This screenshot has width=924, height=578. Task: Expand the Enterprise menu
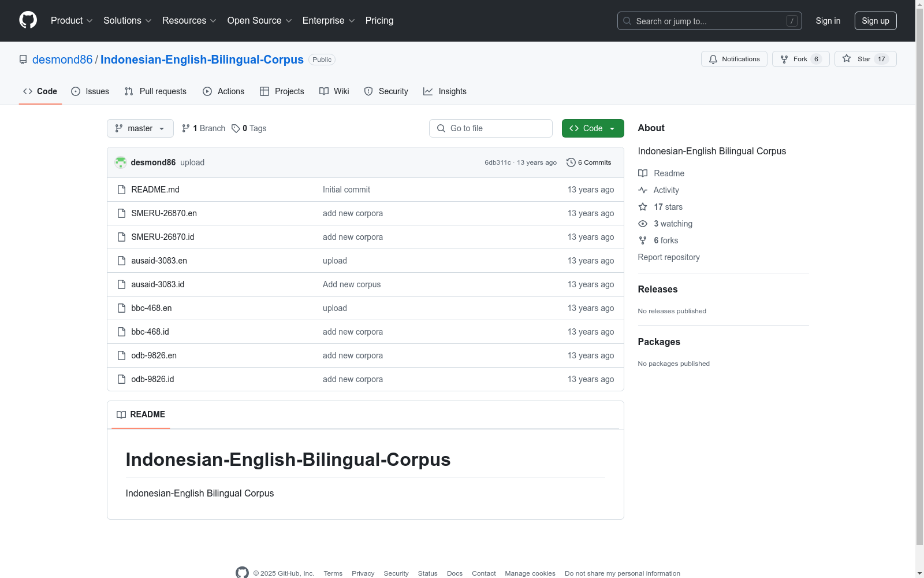pyautogui.click(x=329, y=21)
